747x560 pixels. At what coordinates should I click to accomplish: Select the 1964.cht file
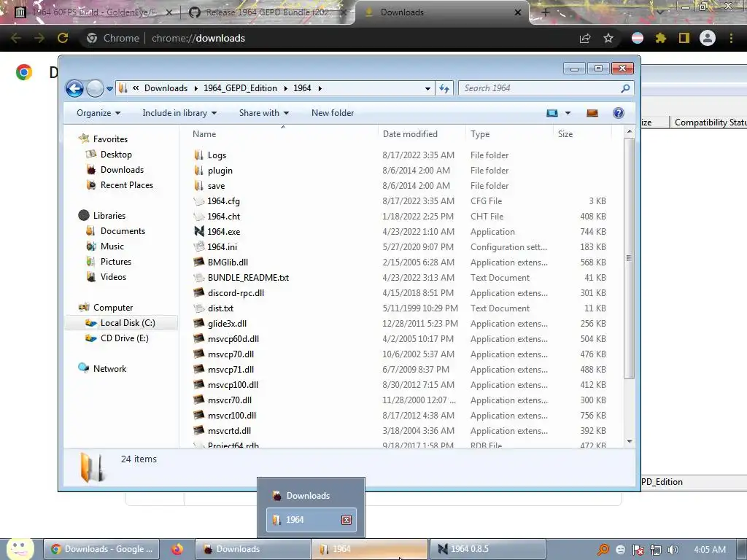click(223, 216)
